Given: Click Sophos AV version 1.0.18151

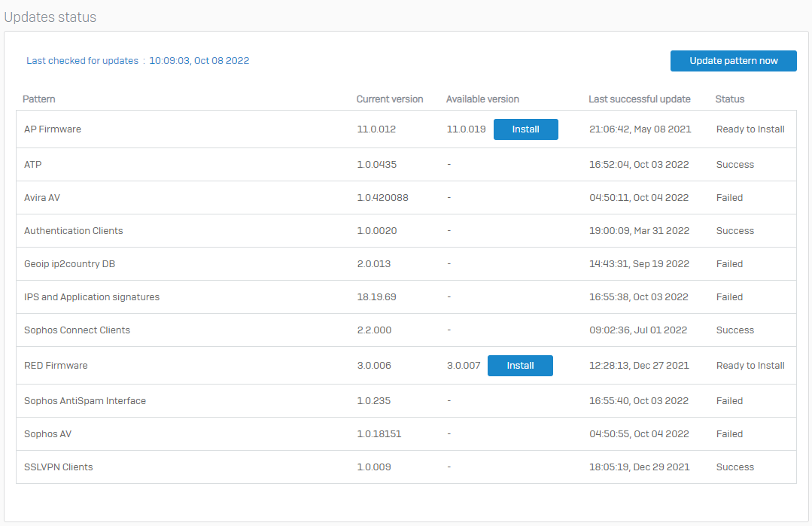Looking at the screenshot, I should 379,434.
